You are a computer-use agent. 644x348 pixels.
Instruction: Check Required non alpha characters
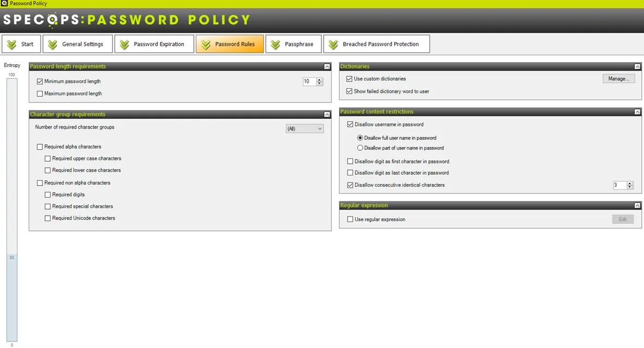tap(40, 183)
